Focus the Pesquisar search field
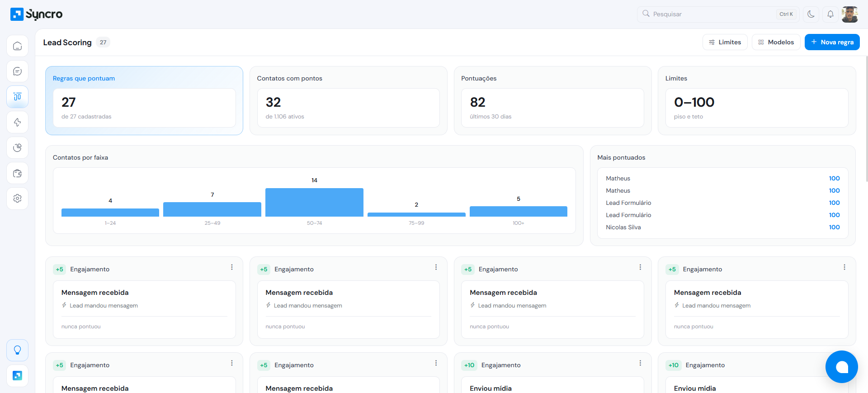This screenshot has height=393, width=868. pyautogui.click(x=718, y=14)
